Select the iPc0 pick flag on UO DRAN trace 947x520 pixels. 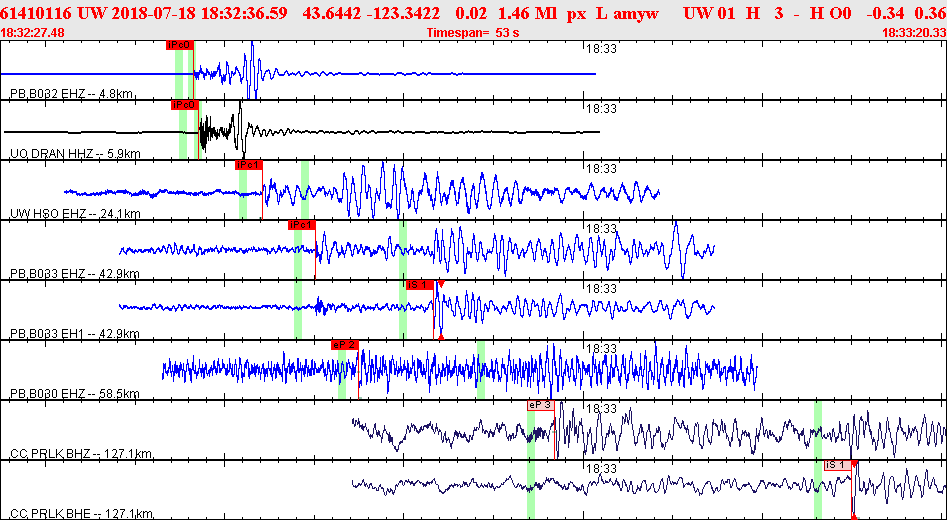coord(185,104)
